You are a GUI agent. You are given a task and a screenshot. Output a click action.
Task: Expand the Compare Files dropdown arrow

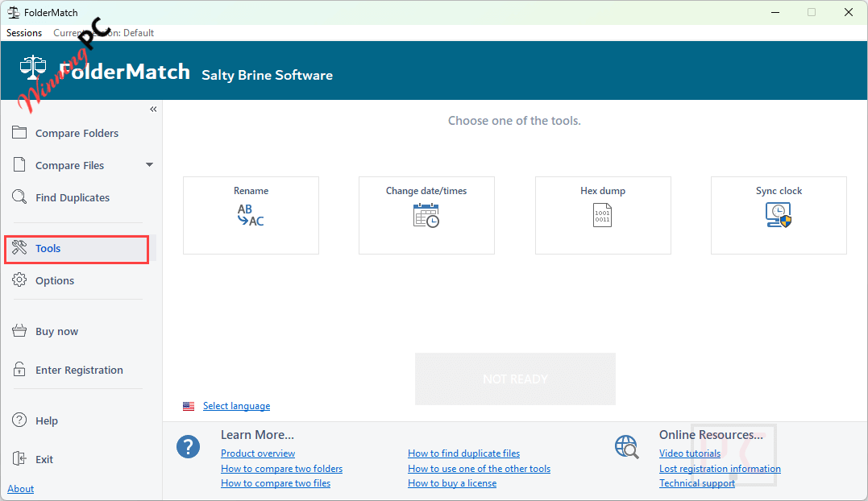149,165
